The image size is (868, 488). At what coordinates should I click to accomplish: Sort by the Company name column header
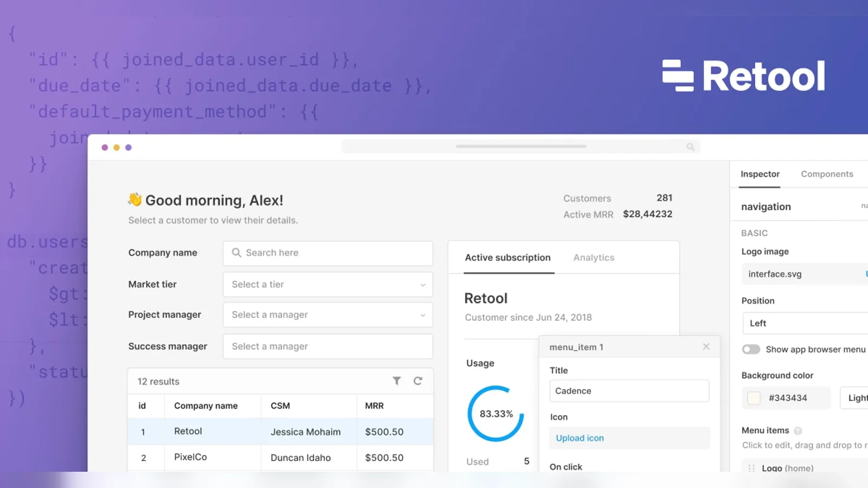[x=206, y=406]
